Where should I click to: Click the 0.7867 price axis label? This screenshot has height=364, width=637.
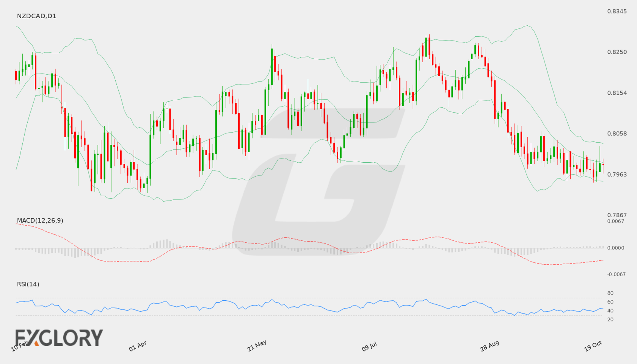coord(617,215)
